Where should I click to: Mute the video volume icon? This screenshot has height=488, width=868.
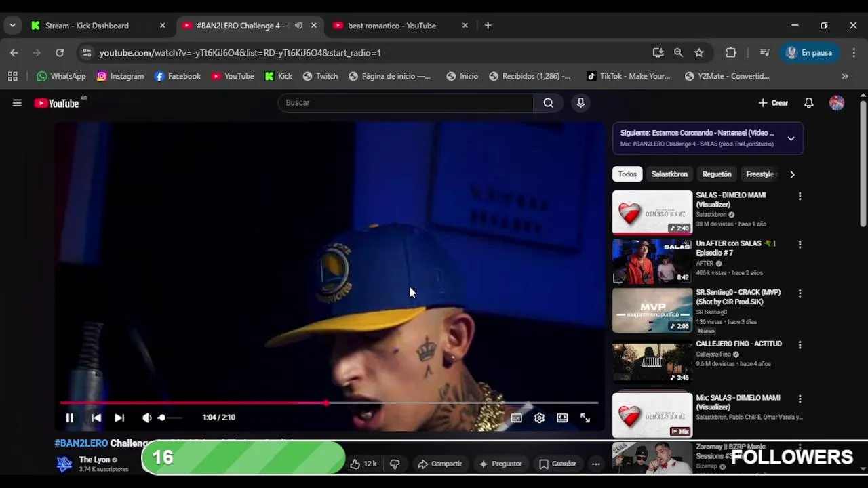click(147, 418)
